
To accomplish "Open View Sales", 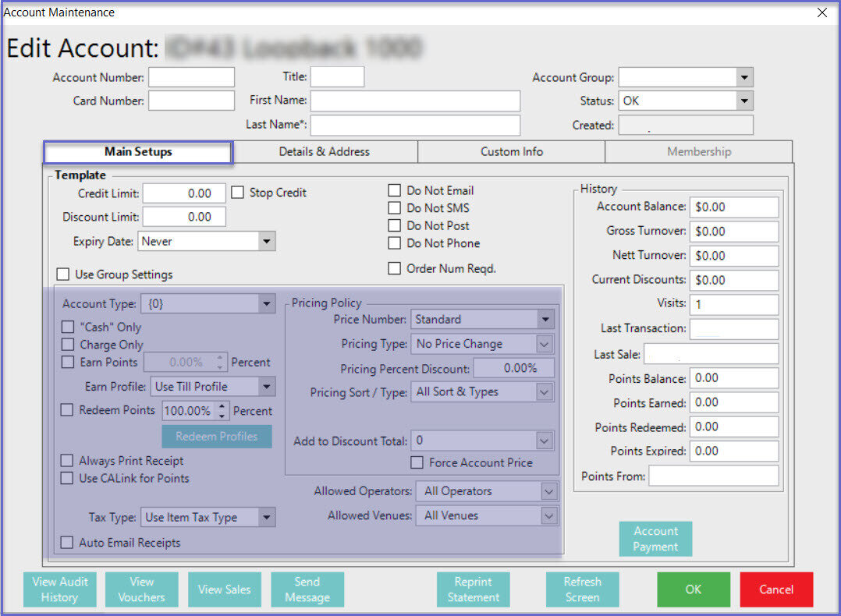I will click(224, 589).
